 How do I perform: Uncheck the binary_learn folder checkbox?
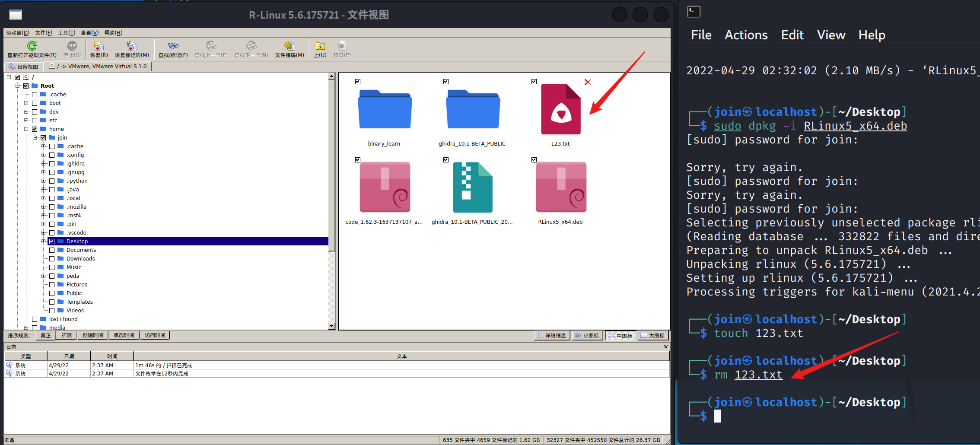click(358, 82)
